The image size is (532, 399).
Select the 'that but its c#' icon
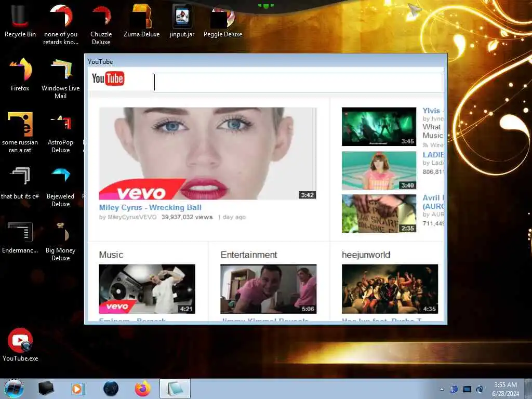pos(20,183)
